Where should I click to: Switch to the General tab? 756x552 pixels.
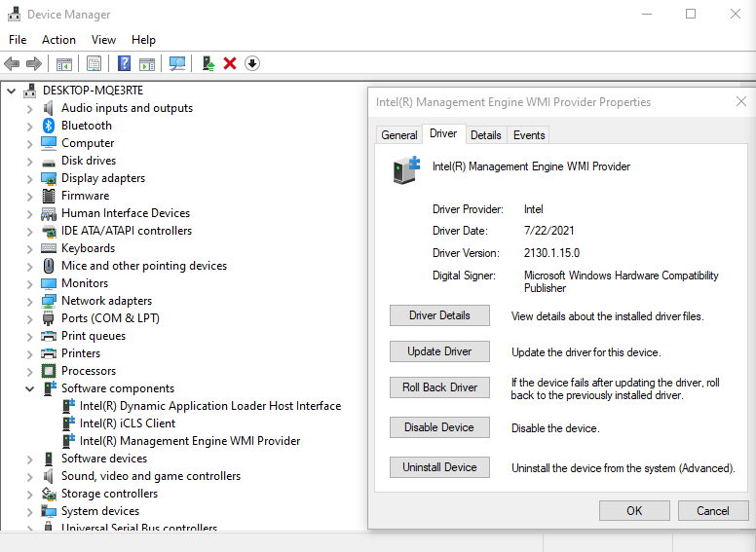pyautogui.click(x=399, y=135)
